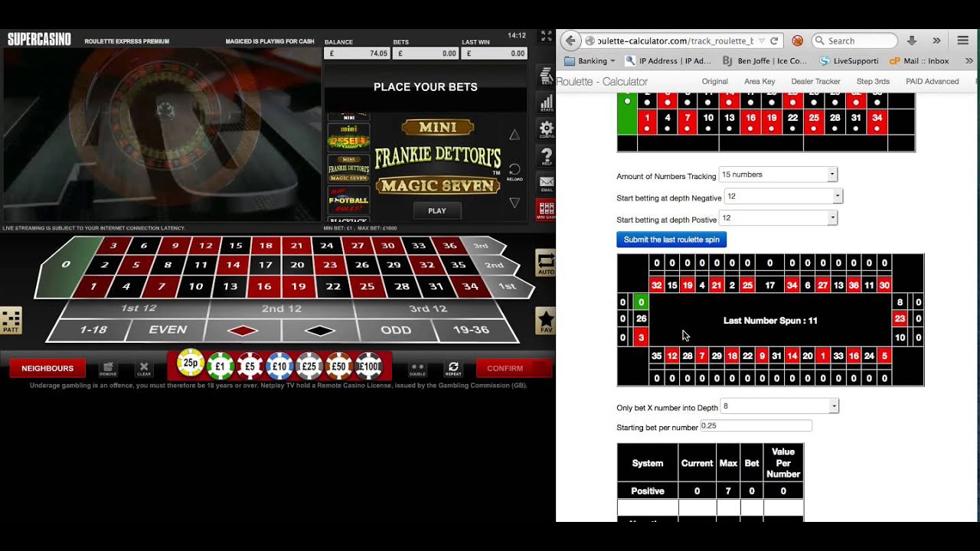Viewport: 980px width, 551px height.
Task: Toggle fullscreen mode in the casino window
Action: click(x=546, y=36)
